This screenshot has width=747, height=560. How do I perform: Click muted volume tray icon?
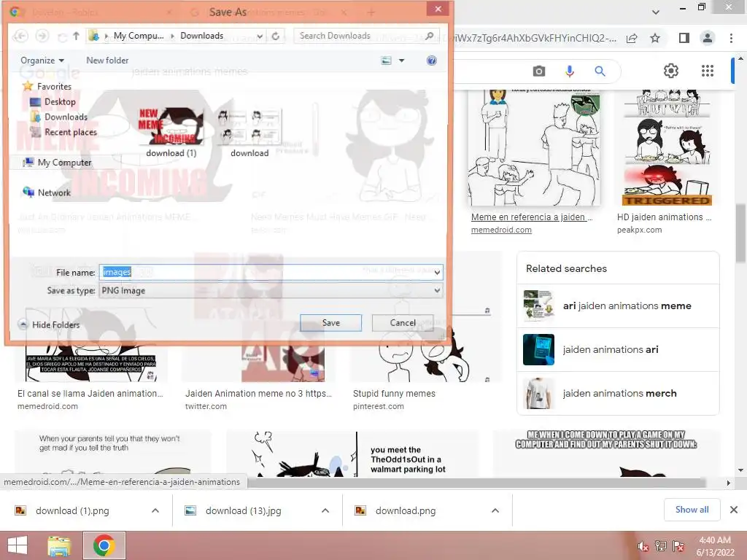coord(643,546)
